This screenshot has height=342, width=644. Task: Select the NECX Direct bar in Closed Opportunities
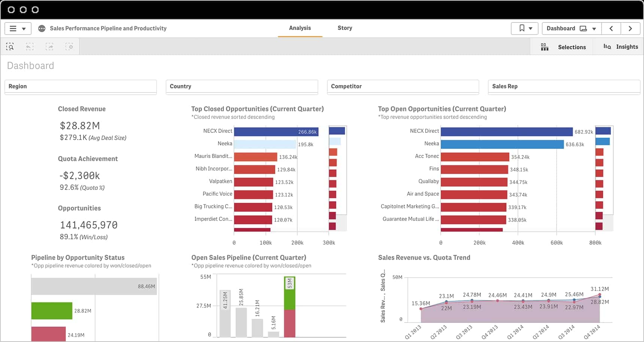click(276, 132)
